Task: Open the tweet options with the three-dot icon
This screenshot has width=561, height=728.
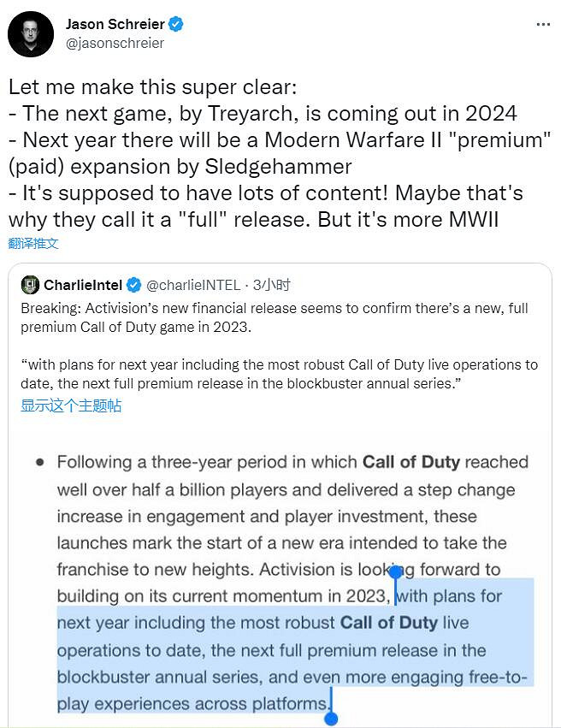Action: pos(543,24)
